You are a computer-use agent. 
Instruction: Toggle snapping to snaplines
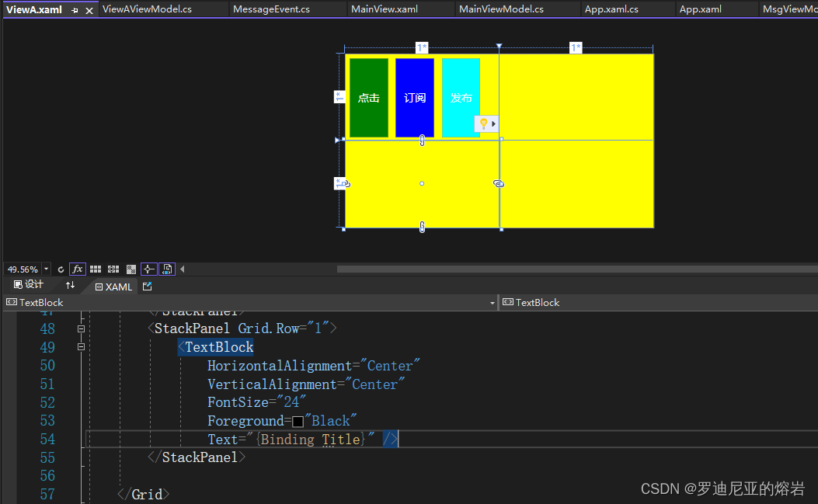pyautogui.click(x=148, y=269)
